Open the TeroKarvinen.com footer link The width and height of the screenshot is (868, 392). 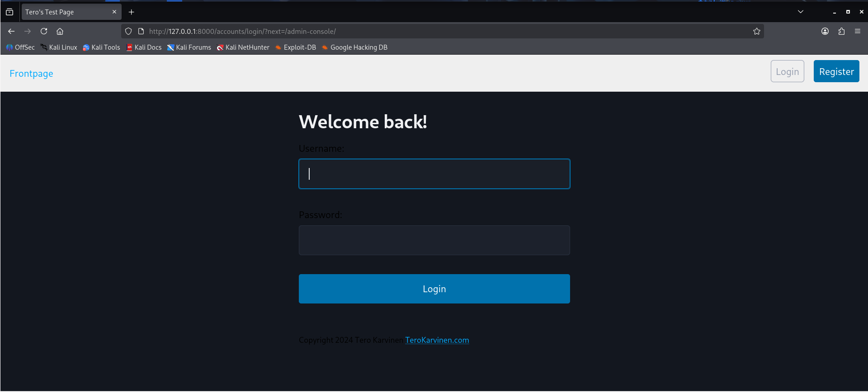(437, 340)
